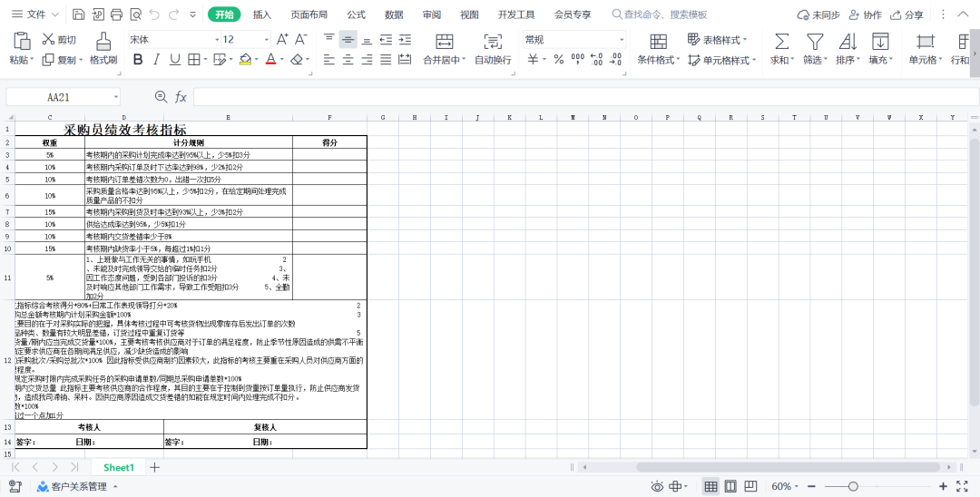Image resolution: width=980 pixels, height=497 pixels.
Task: Toggle bold formatting
Action: tap(138, 59)
